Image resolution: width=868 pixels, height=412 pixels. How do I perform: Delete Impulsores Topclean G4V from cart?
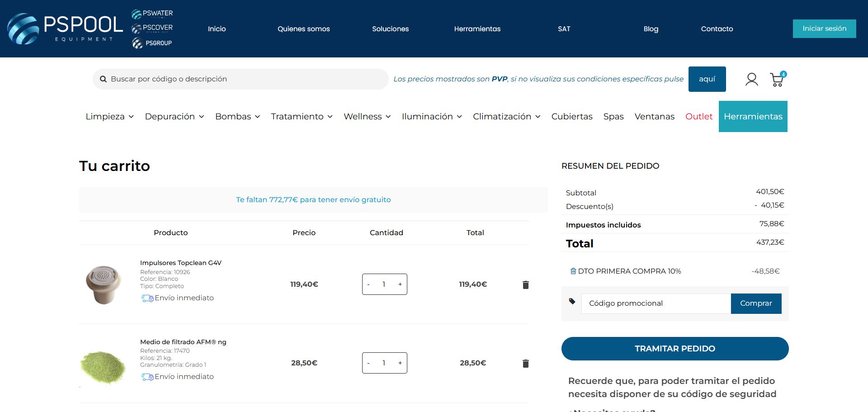pyautogui.click(x=525, y=284)
